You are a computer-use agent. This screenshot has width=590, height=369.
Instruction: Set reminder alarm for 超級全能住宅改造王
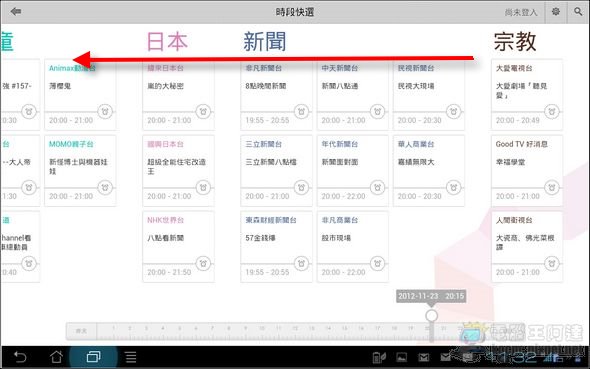pos(203,187)
